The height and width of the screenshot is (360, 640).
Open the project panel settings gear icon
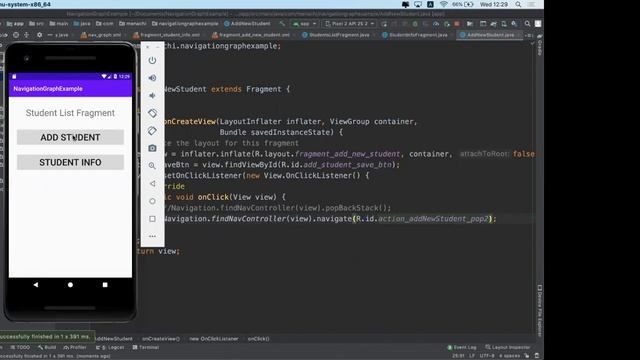pyautogui.click(x=40, y=35)
